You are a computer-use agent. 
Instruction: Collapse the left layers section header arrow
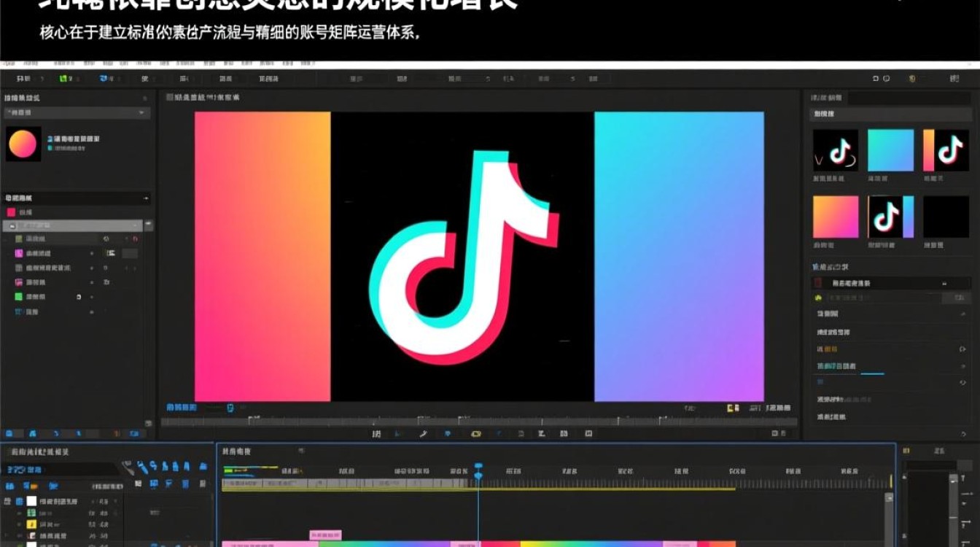tap(146, 198)
